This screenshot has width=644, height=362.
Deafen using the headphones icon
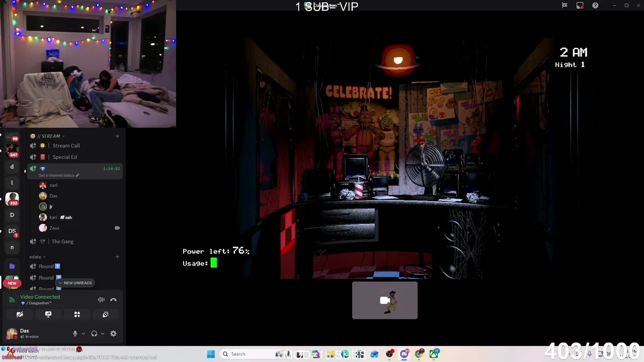[x=94, y=333]
